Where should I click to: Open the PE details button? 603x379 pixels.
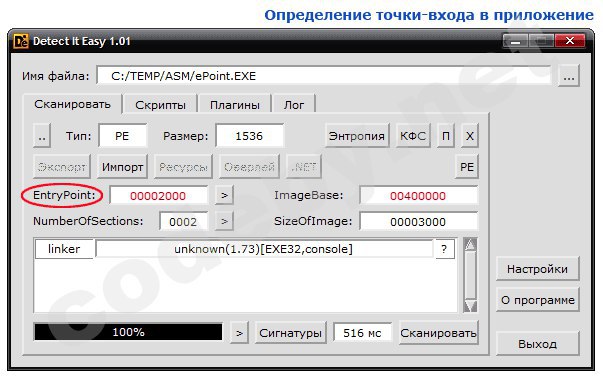point(466,167)
